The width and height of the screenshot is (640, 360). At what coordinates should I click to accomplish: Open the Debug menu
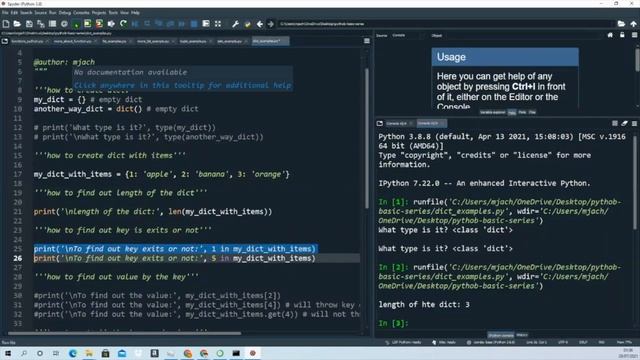point(64,13)
